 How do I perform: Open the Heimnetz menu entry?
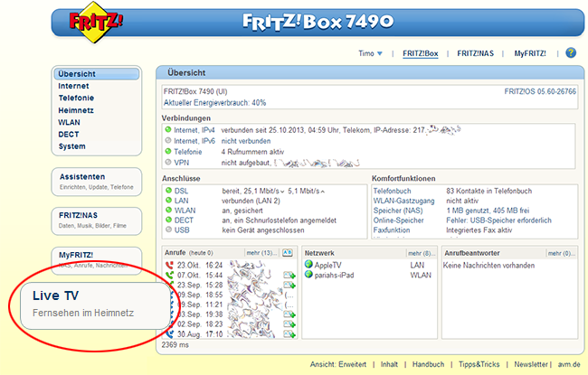coord(76,110)
